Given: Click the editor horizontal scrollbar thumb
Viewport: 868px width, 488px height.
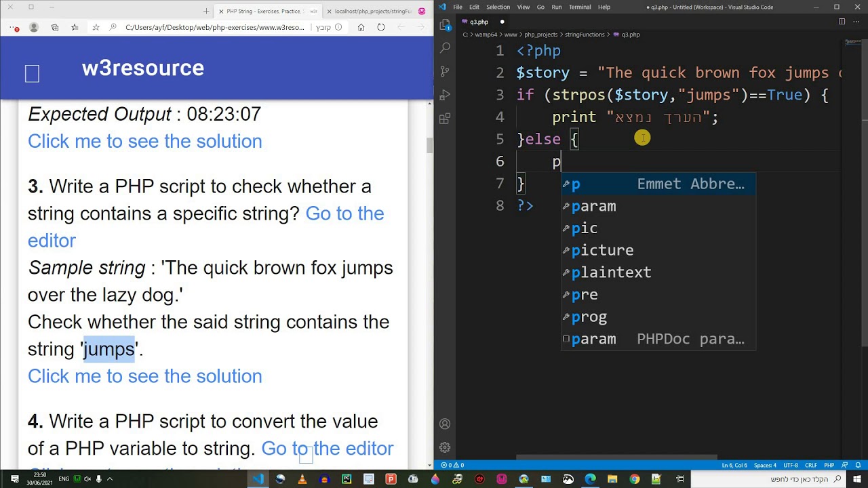Looking at the screenshot, I should [x=616, y=457].
